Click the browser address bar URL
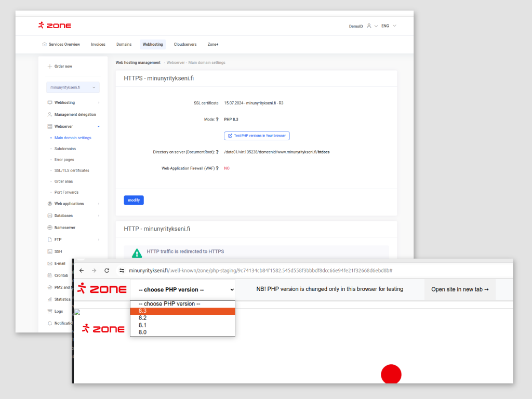This screenshot has width=532, height=399. coord(260,271)
